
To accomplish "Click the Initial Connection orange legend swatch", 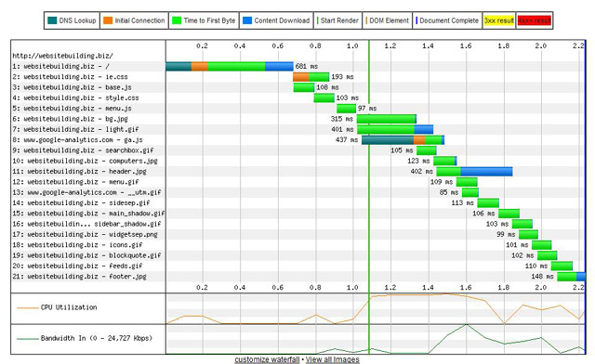I will 108,20.
